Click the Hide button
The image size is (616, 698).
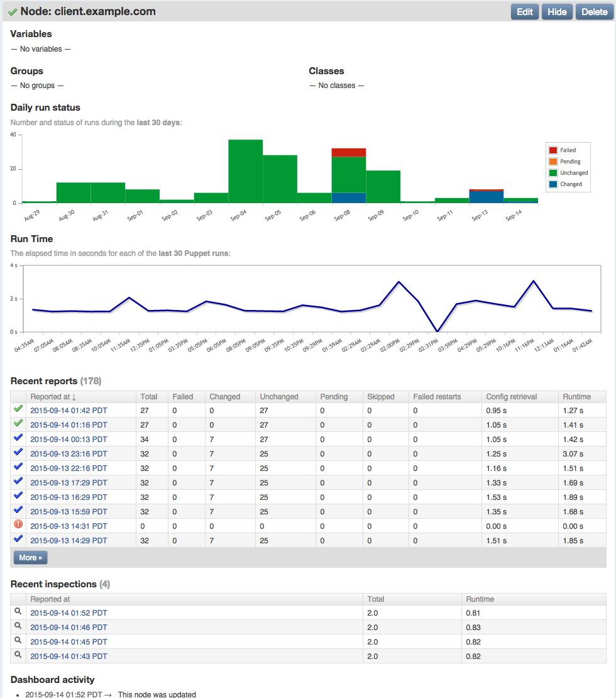click(557, 11)
